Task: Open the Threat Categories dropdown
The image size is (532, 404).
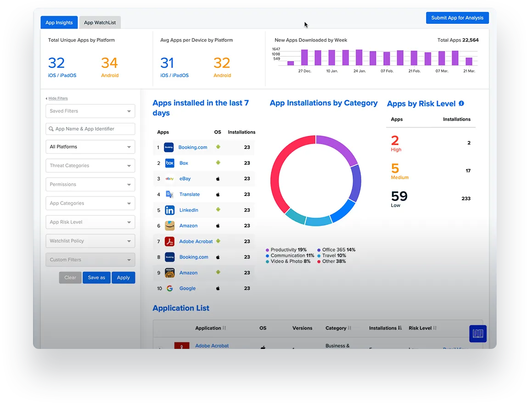Action: pyautogui.click(x=90, y=165)
